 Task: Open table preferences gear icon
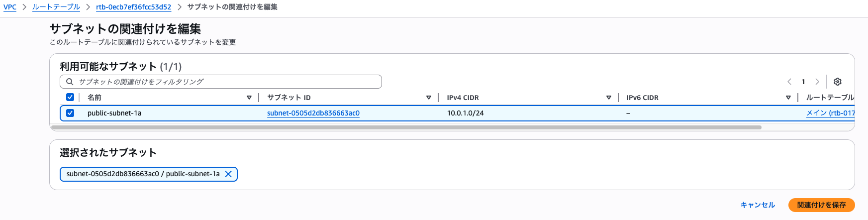[x=838, y=82]
